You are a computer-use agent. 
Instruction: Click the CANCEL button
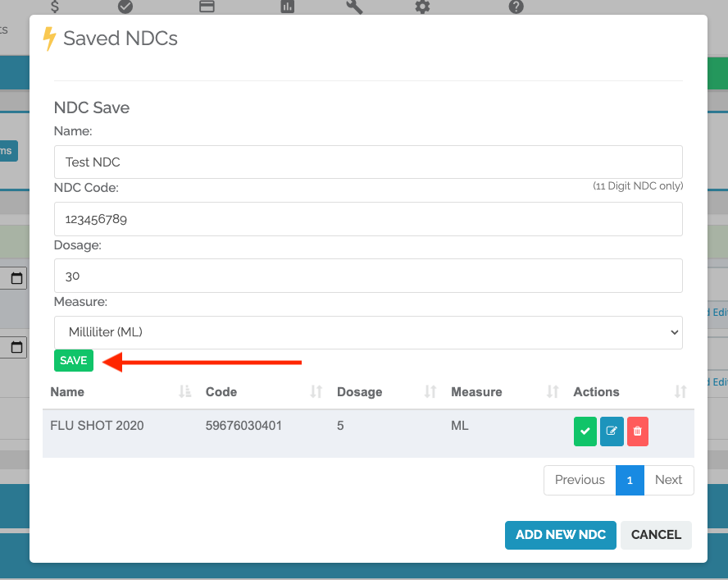(x=656, y=535)
